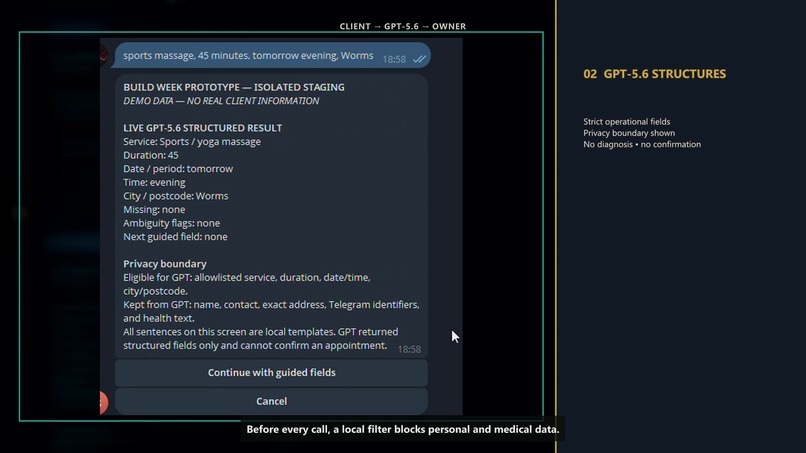The image size is (806, 453).
Task: Click the Continue with guided fields button
Action: click(x=271, y=373)
